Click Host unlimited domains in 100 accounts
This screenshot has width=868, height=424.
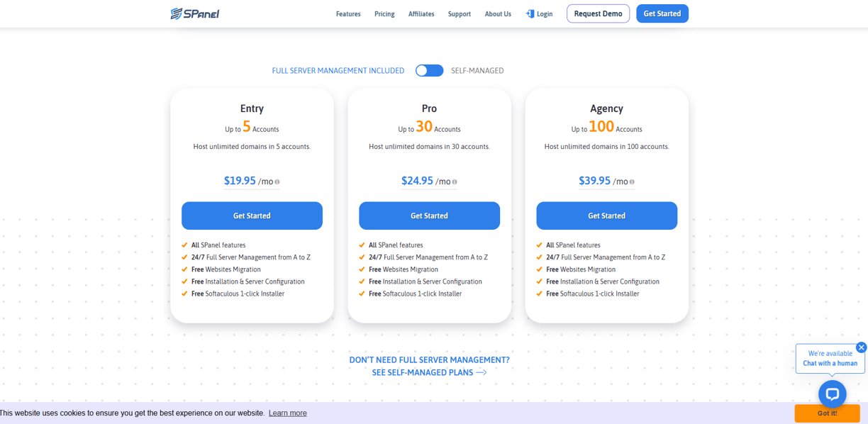click(606, 147)
